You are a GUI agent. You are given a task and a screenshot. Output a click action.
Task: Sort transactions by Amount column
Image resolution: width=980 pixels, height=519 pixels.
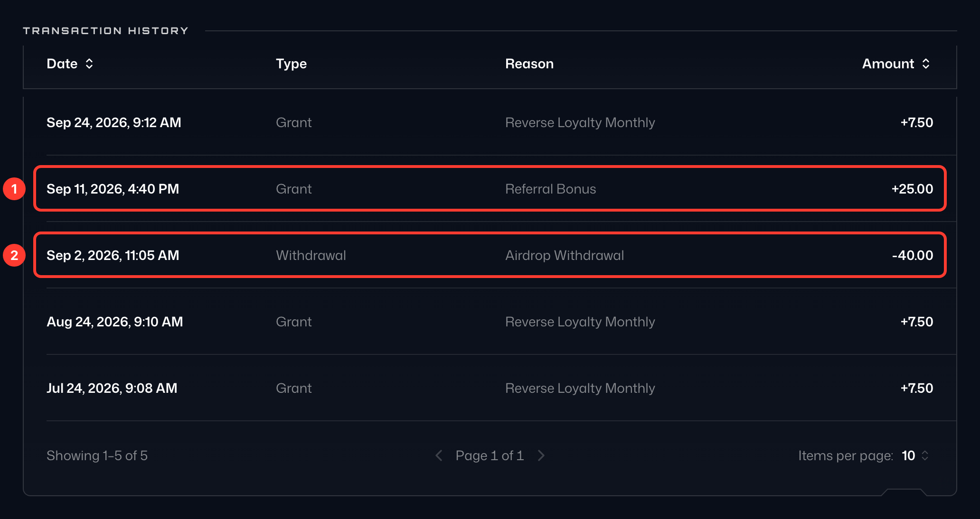point(896,64)
